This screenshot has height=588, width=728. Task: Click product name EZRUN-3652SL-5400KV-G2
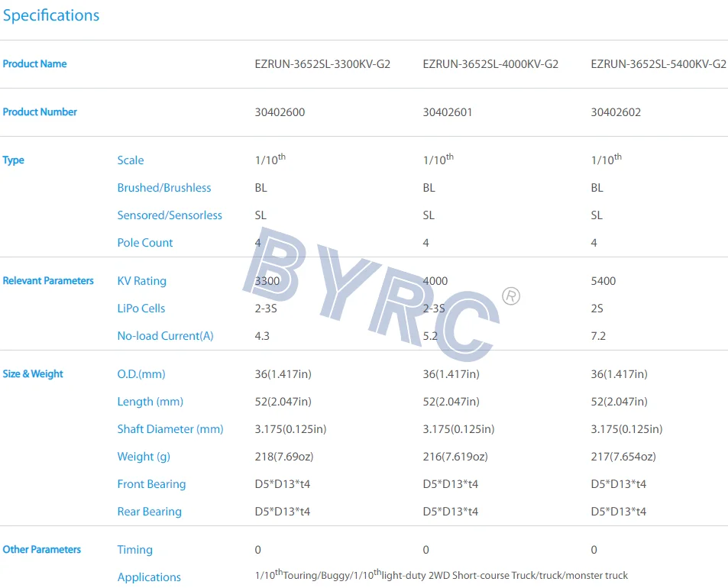click(658, 64)
